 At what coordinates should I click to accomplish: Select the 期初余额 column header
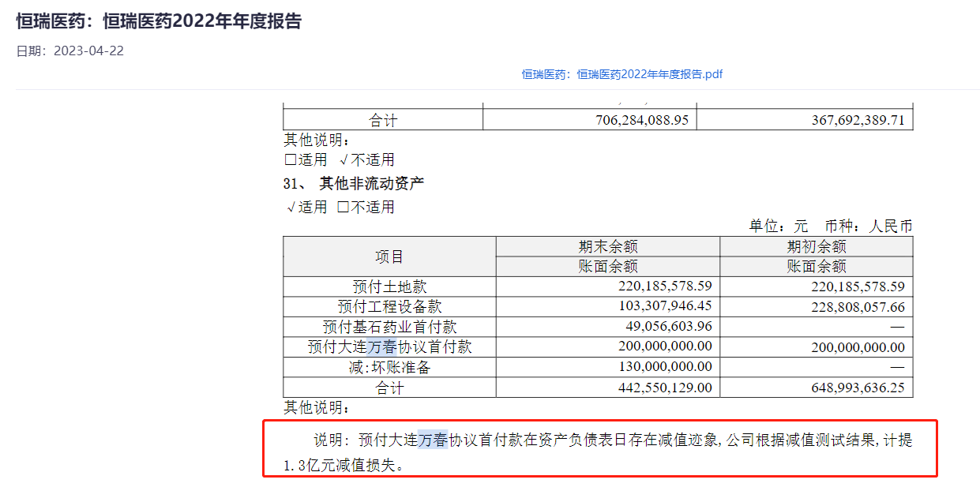coord(817,246)
